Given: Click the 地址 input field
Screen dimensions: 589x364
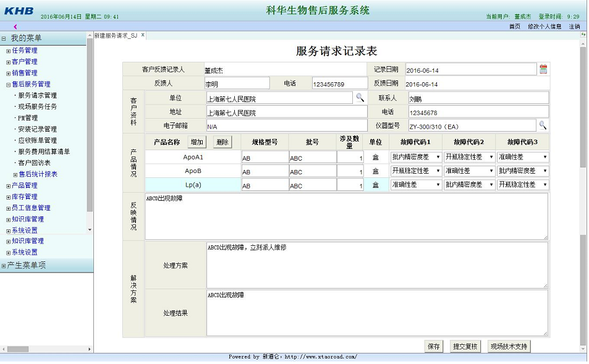Looking at the screenshot, I should click(x=287, y=112).
